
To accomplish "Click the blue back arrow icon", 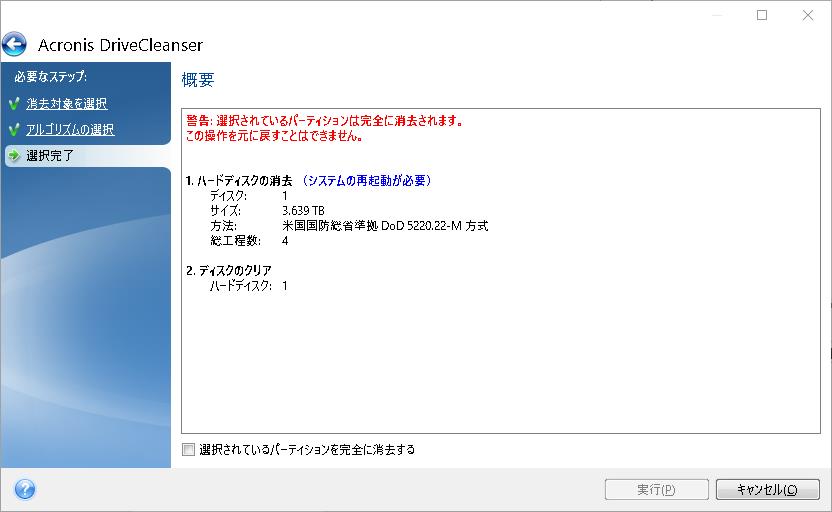I will coord(14,44).
